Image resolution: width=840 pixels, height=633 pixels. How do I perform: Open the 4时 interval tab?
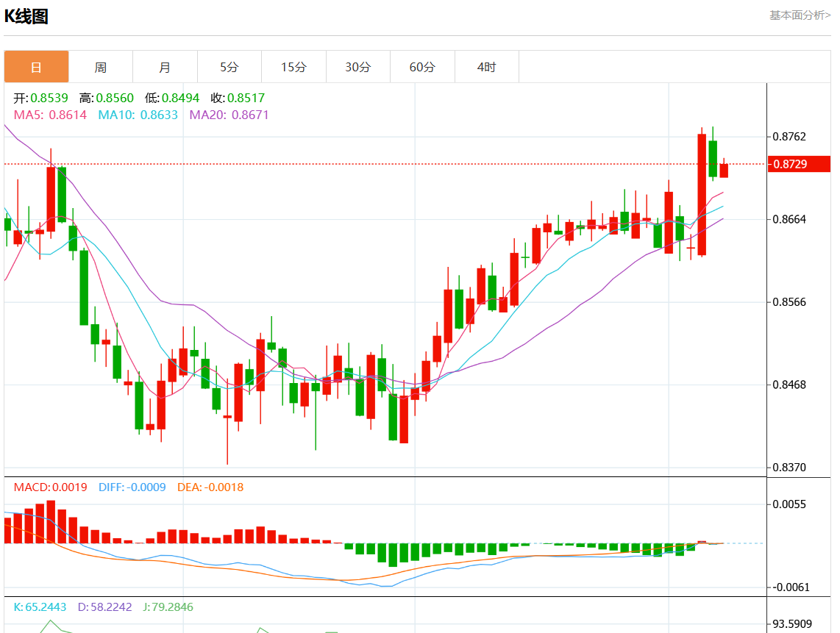pyautogui.click(x=486, y=67)
